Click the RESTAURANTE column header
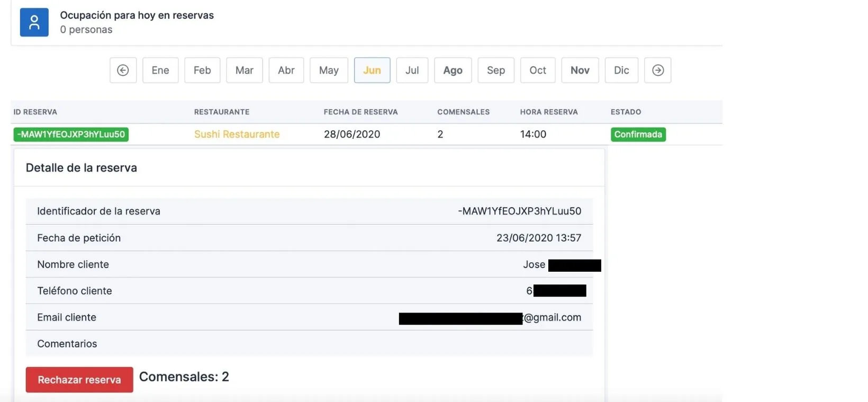The height and width of the screenshot is (402, 868). tap(222, 112)
